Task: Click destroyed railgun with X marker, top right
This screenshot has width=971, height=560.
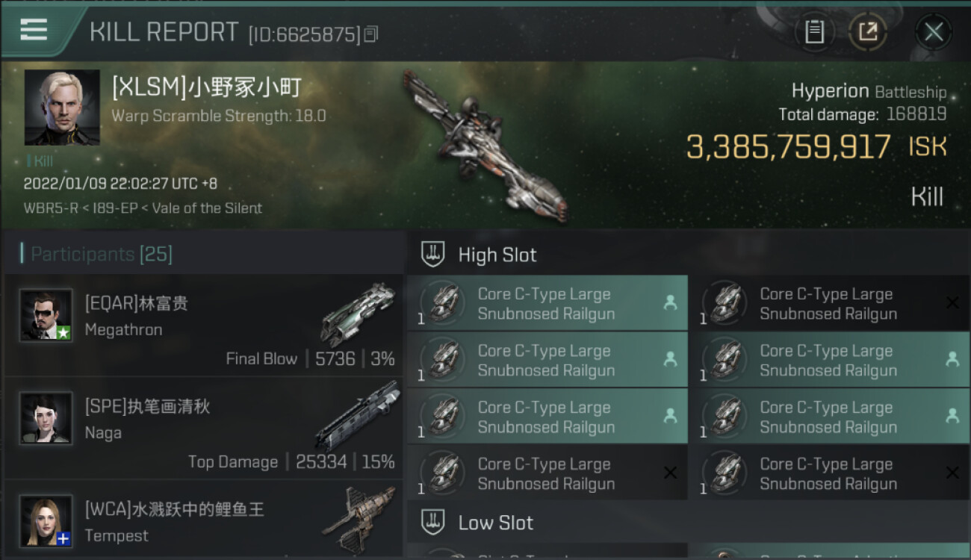Action: [829, 303]
